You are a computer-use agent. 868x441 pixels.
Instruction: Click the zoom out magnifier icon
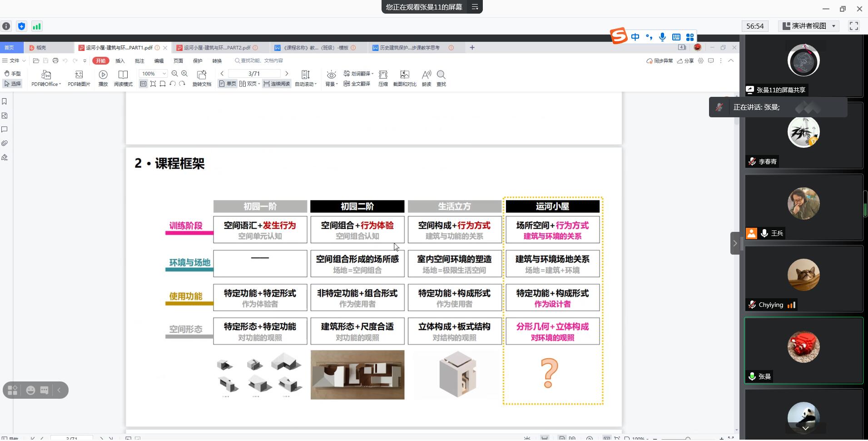point(175,74)
